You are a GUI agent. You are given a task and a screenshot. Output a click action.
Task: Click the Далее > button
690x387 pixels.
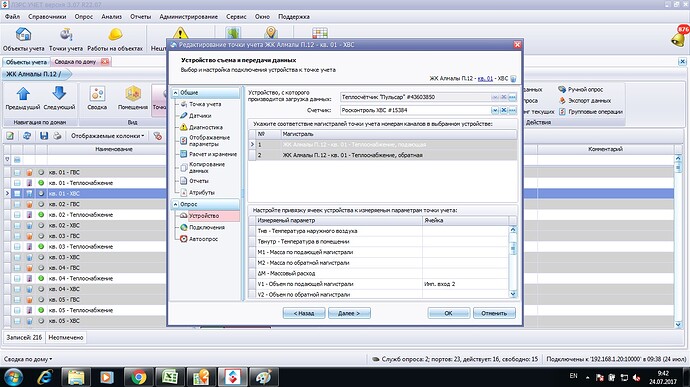[x=349, y=313]
